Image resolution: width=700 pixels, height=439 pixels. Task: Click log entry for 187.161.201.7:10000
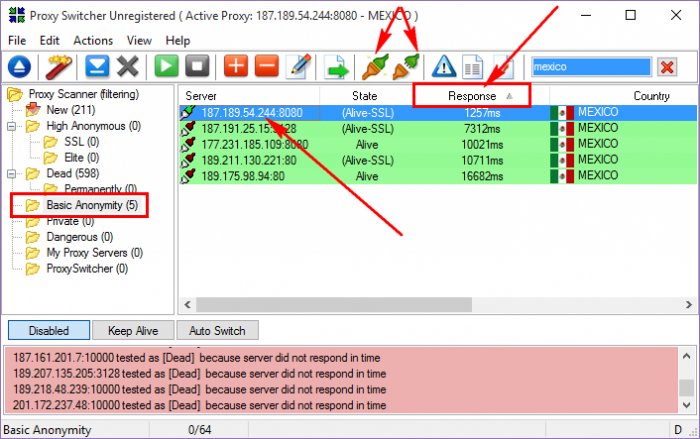[x=196, y=358]
